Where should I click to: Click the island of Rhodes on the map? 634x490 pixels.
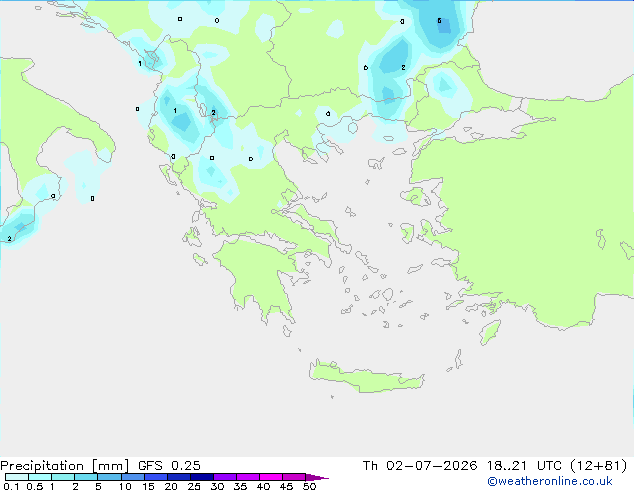click(x=490, y=332)
